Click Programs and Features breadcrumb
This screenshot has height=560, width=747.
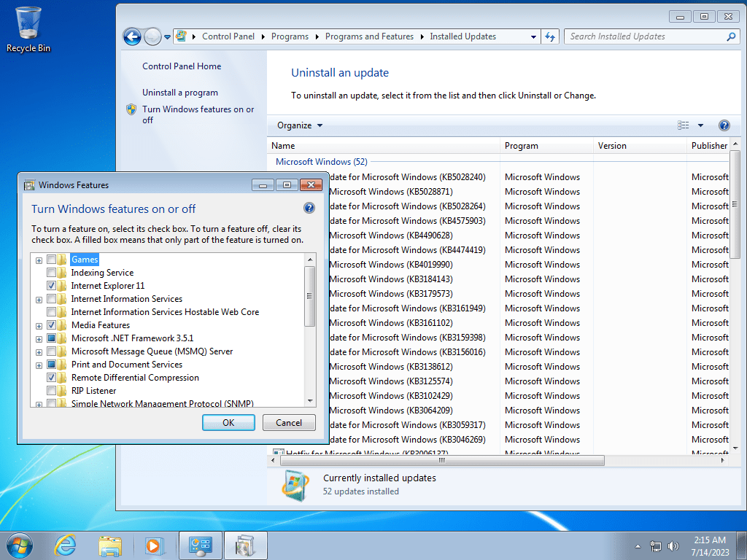(369, 36)
